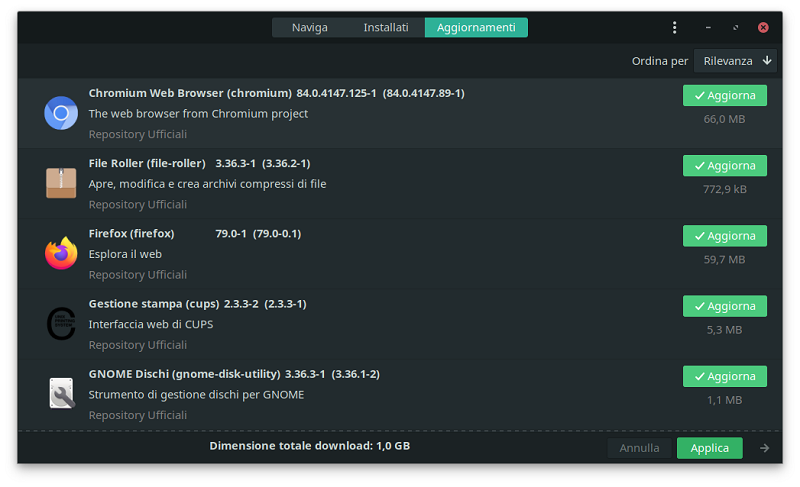The width and height of the screenshot is (800, 487).
Task: Click 'Repository Ufficiali' under Chromium
Action: pos(138,134)
